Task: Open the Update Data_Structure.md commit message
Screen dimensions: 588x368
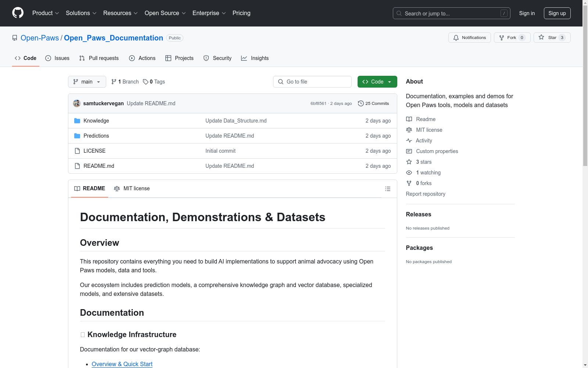Action: [x=236, y=121]
